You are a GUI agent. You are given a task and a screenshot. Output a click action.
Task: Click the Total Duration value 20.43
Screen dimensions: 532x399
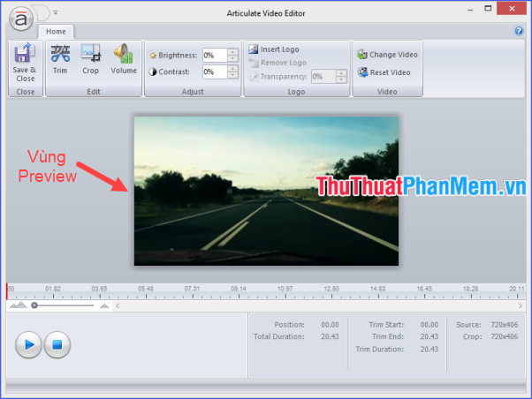point(330,336)
